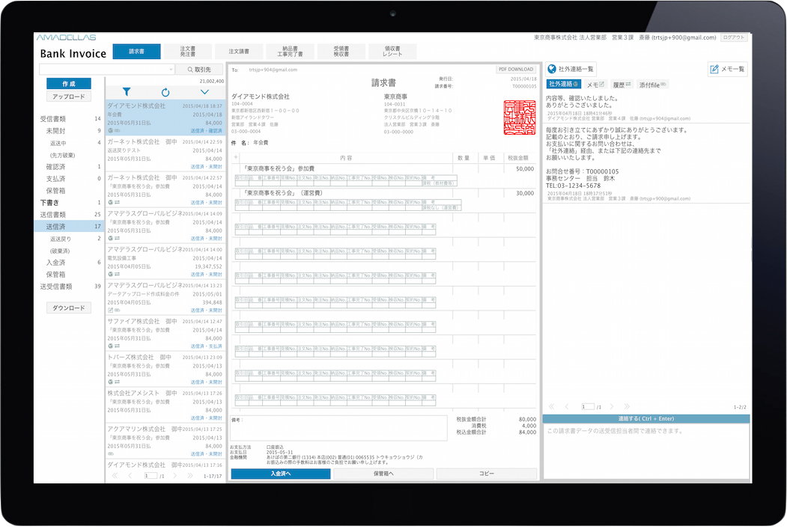The image size is (787, 532).
Task: Click the 連絡する (Ctrl + Enter) send button
Action: point(646,419)
